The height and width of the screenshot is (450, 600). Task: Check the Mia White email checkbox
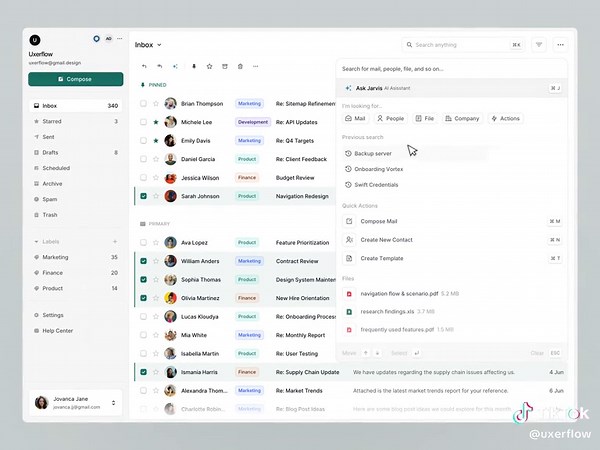tap(143, 335)
